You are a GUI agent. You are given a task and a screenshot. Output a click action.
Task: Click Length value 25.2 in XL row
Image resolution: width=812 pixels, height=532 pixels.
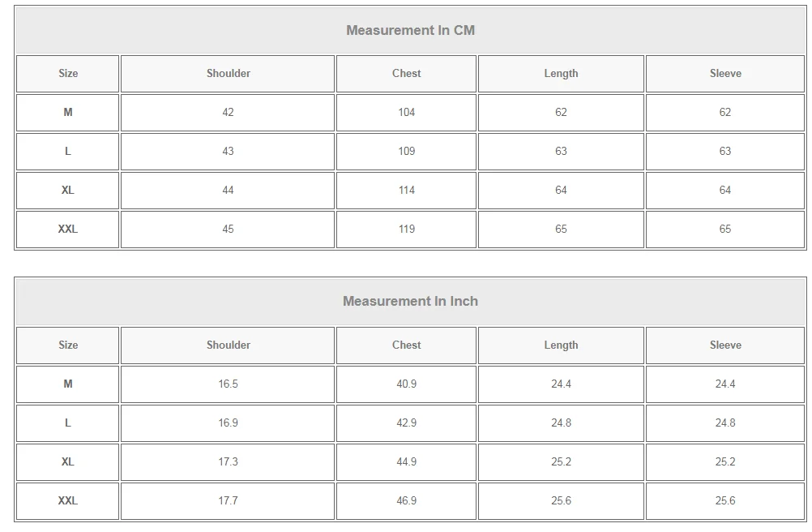click(561, 461)
